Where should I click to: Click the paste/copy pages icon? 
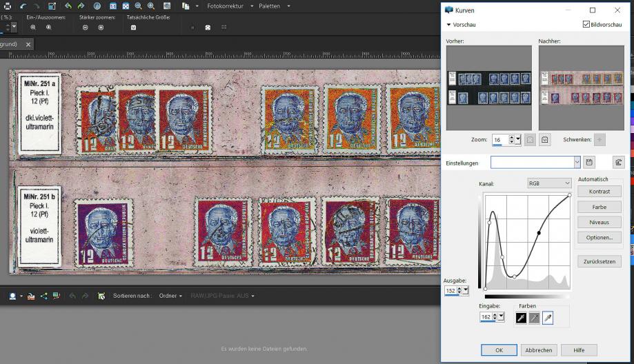coord(186,6)
